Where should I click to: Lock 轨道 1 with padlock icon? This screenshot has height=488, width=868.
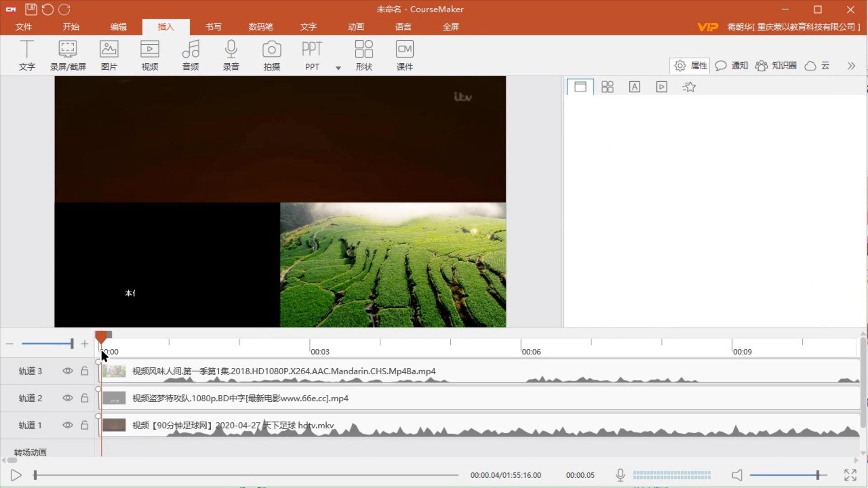tap(85, 425)
